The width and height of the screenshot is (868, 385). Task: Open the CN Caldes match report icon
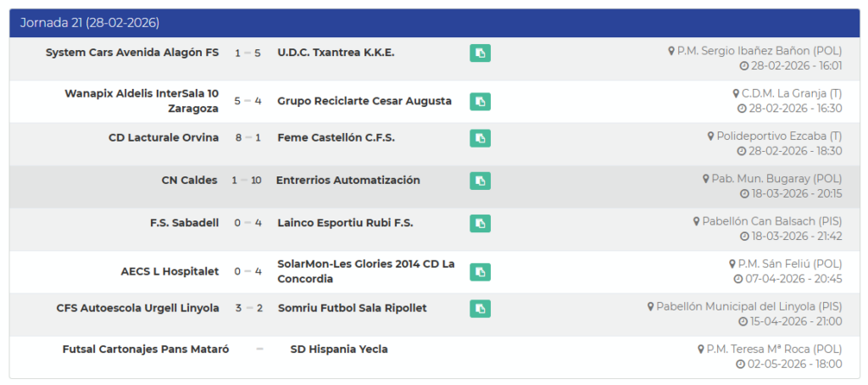480,181
